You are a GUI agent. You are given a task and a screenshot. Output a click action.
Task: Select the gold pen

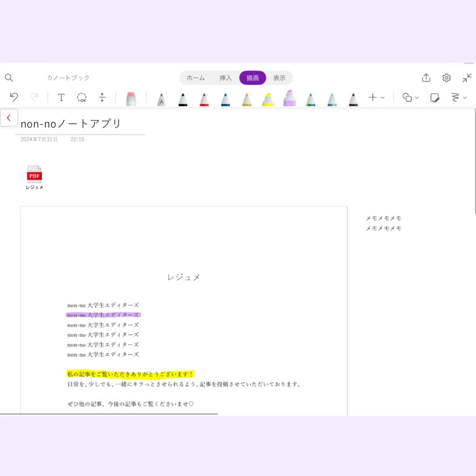tap(247, 99)
